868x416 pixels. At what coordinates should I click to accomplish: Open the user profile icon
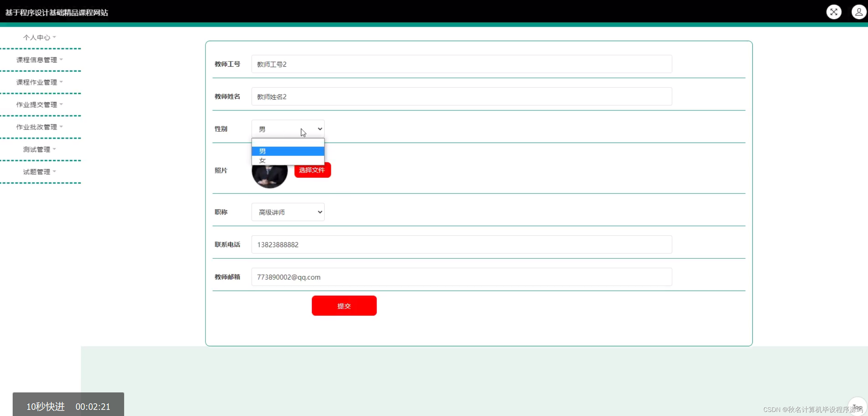(x=858, y=12)
